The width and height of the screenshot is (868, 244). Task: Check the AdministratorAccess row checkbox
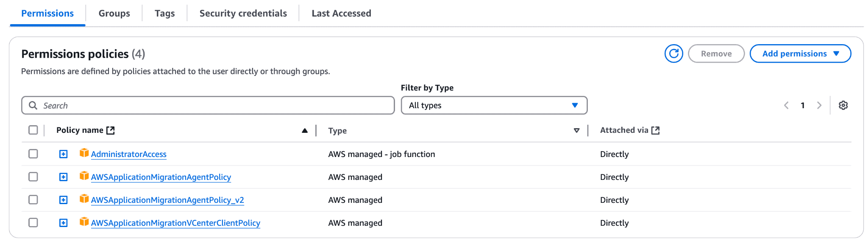pyautogui.click(x=33, y=154)
